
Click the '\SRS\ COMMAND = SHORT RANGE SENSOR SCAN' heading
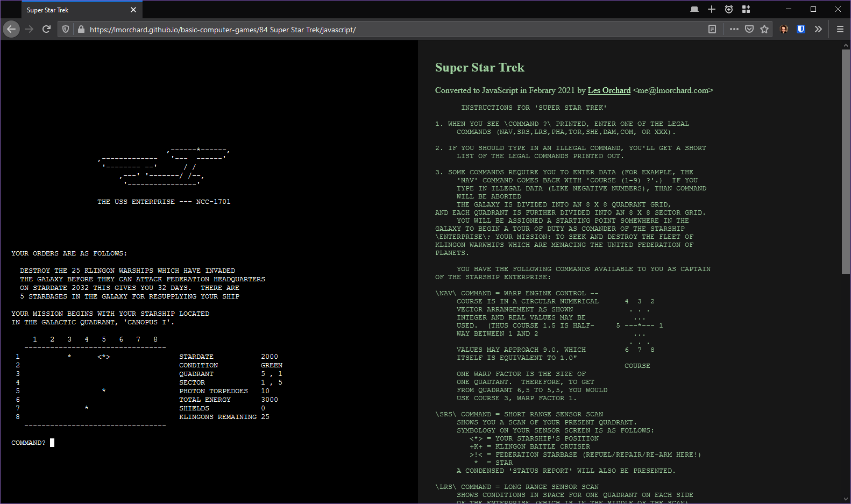pos(519,414)
